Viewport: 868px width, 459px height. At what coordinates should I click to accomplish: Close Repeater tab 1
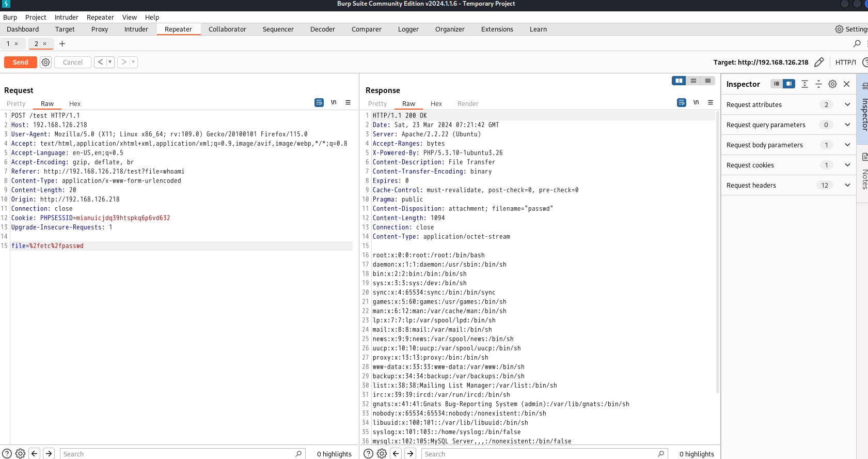point(16,44)
